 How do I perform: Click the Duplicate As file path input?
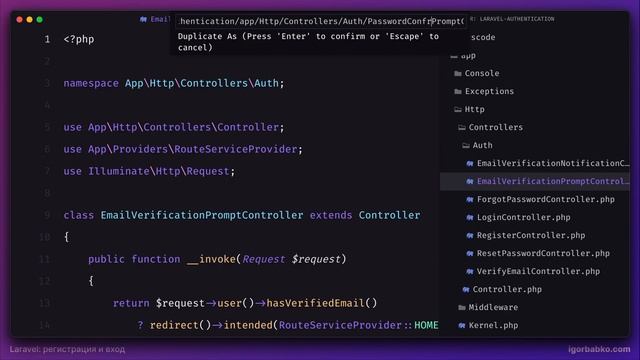tap(321, 21)
